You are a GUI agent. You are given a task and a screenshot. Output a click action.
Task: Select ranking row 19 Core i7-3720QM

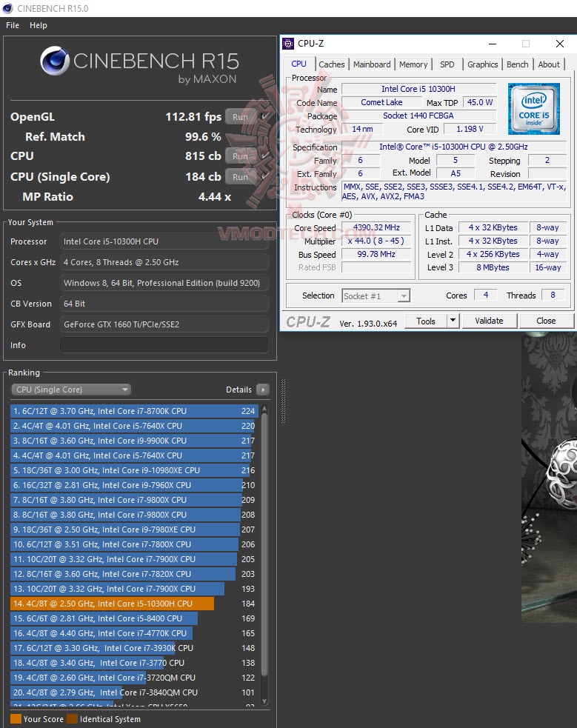point(134,678)
